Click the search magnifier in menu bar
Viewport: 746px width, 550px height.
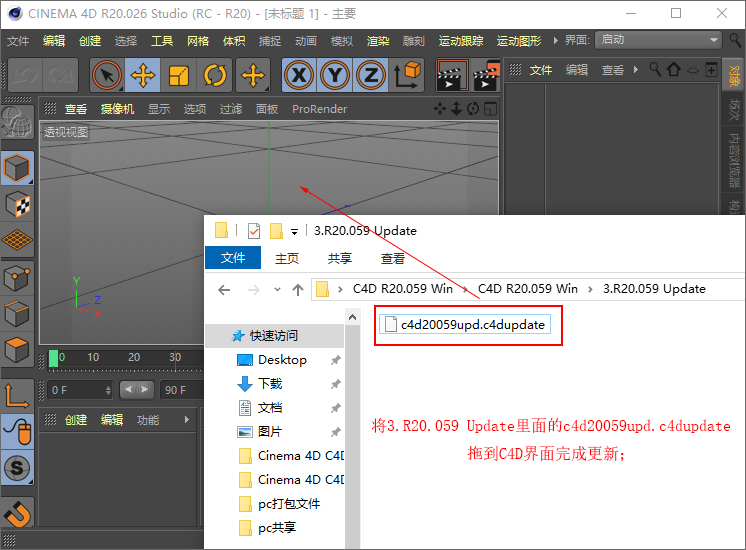[735, 40]
